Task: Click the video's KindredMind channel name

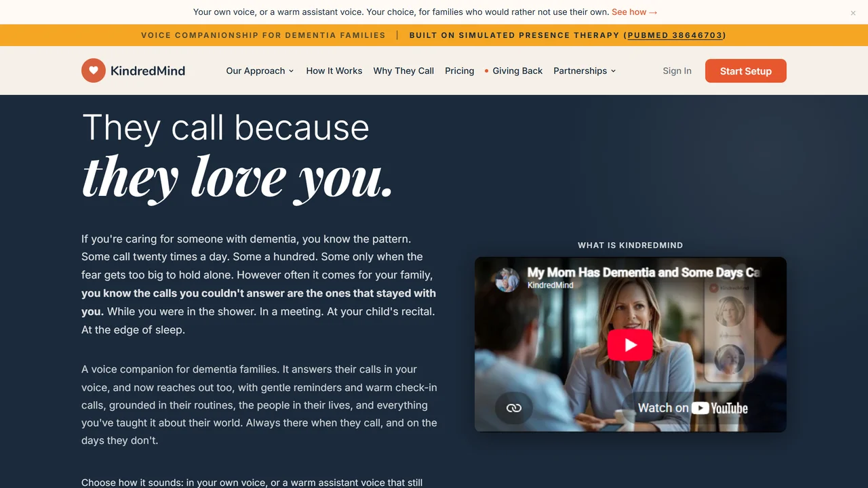Action: (x=551, y=285)
